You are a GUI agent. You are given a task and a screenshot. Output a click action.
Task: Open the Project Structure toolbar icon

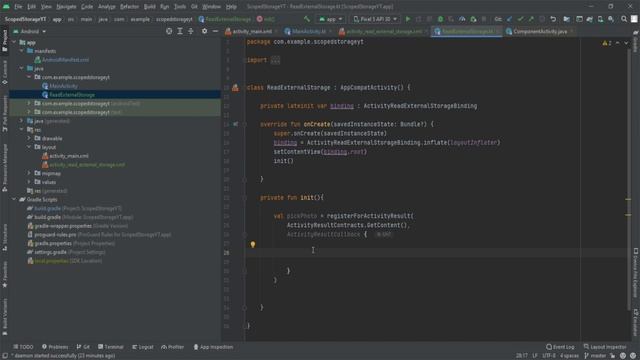click(x=567, y=19)
